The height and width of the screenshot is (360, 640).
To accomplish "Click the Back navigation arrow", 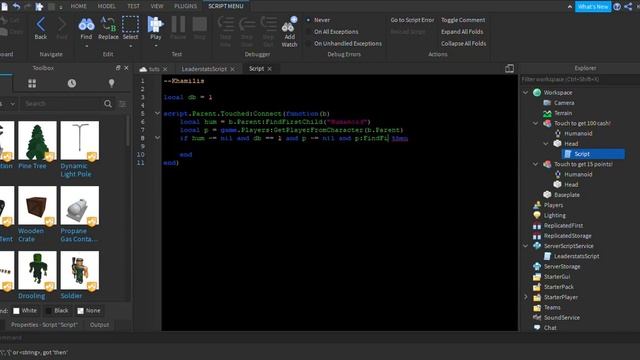I will coord(40,24).
